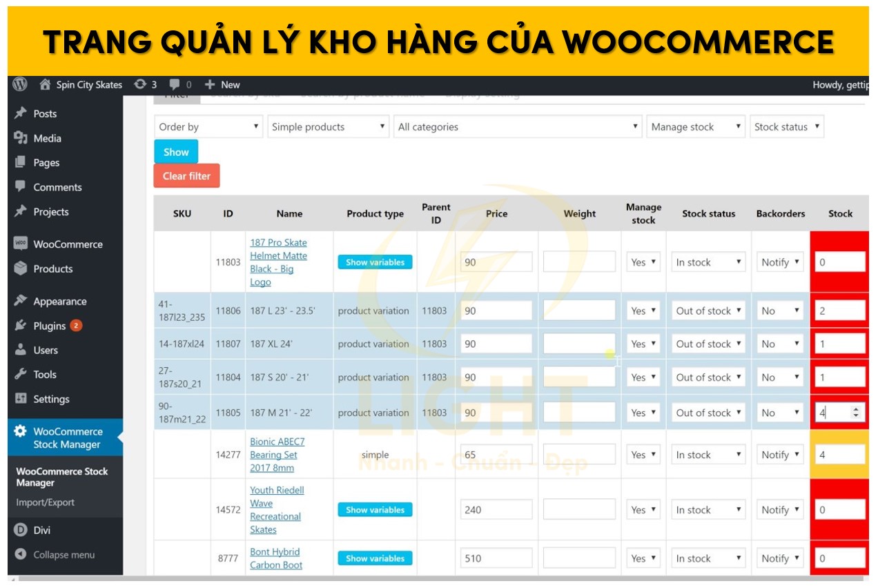The width and height of the screenshot is (878, 588).
Task: Open Manage stock dropdown for Bionic ABEC7 row
Action: [643, 455]
